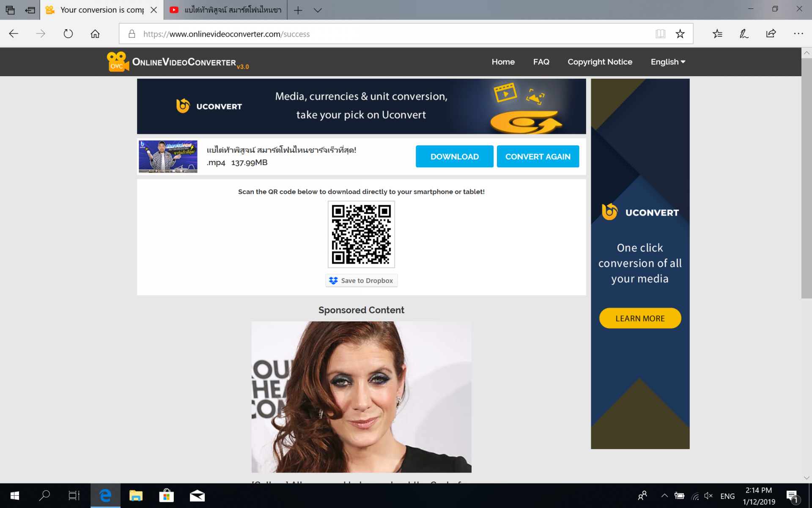The width and height of the screenshot is (812, 508).
Task: Open Mail app from the taskbar
Action: [x=197, y=496]
